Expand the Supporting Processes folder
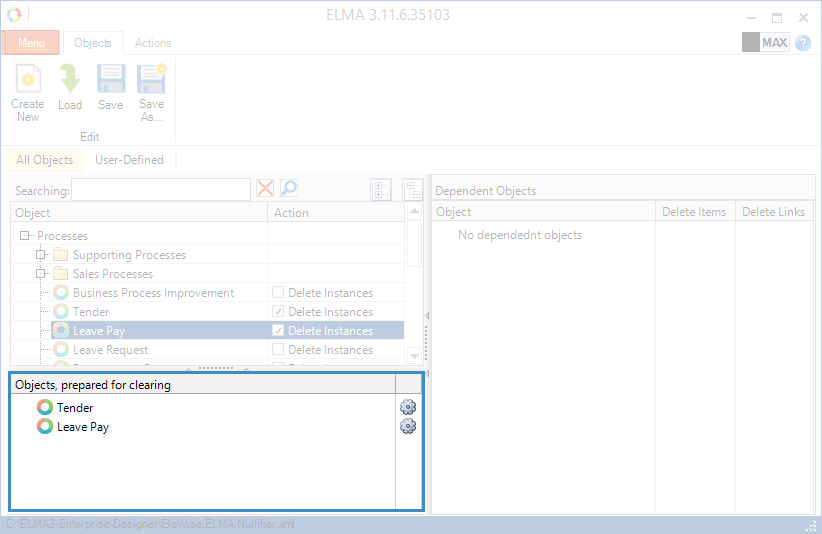This screenshot has height=534, width=822. 41,255
